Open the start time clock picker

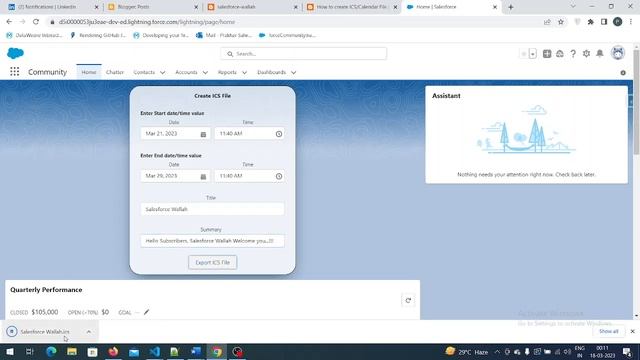279,134
